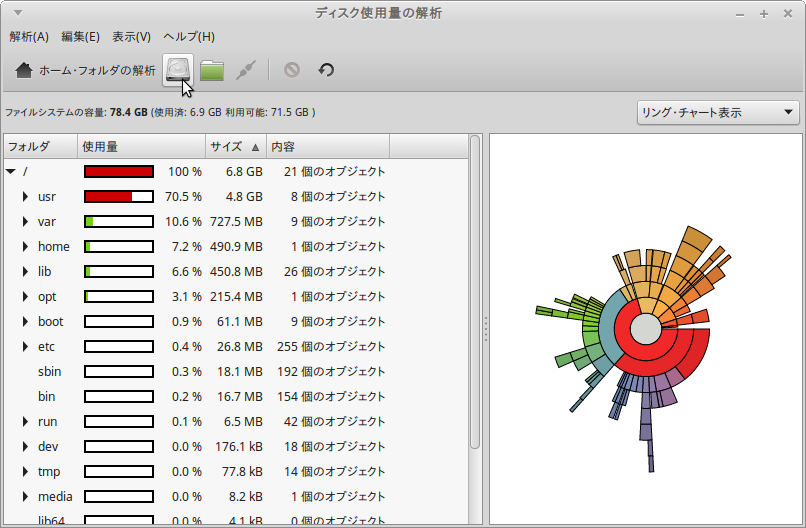Sort by 使用量 column header

pyautogui.click(x=141, y=147)
